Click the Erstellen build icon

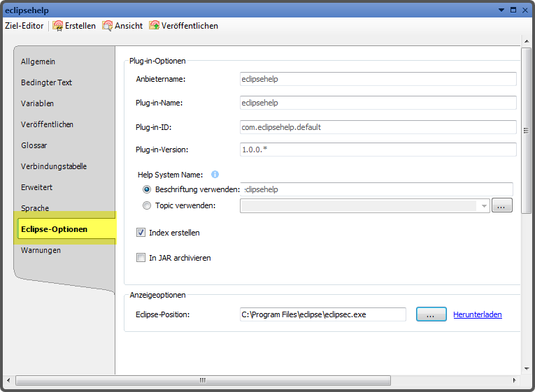58,26
